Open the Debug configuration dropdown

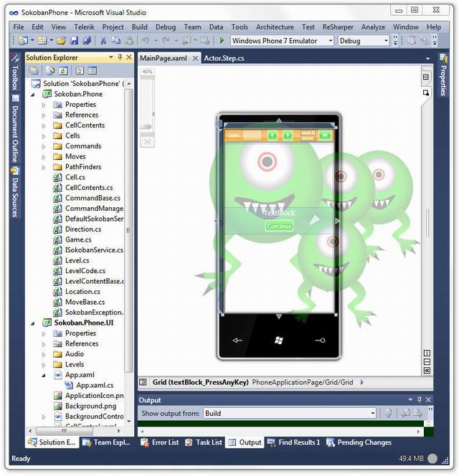coord(386,41)
